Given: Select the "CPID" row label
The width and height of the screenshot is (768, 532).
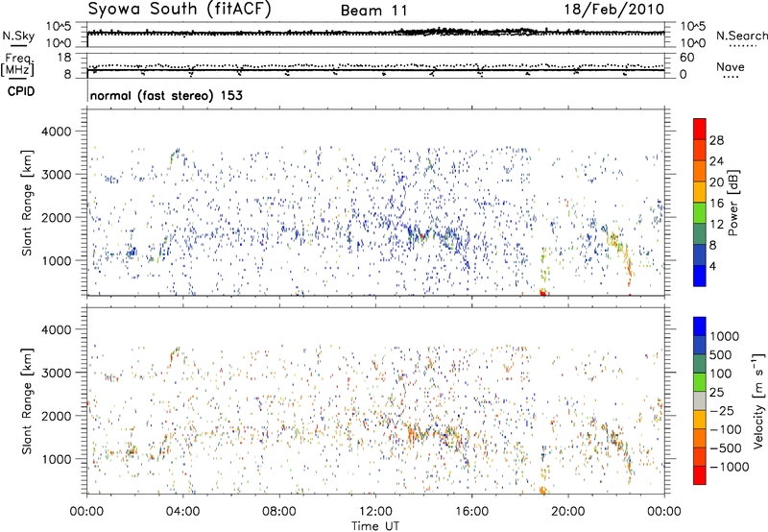Looking at the screenshot, I should [x=21, y=91].
